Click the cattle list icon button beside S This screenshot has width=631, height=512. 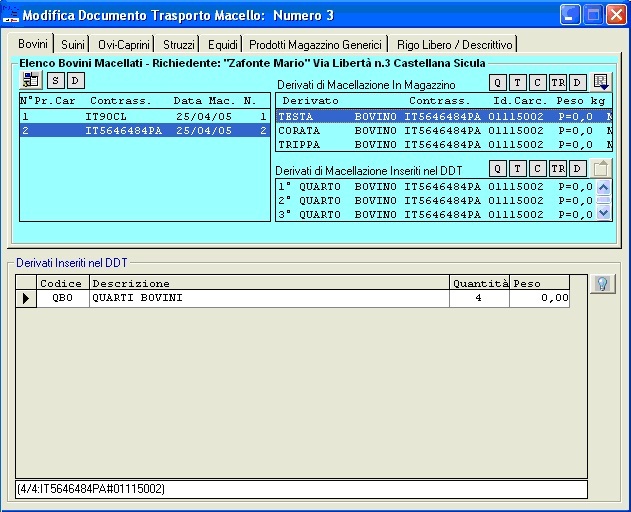pos(31,80)
